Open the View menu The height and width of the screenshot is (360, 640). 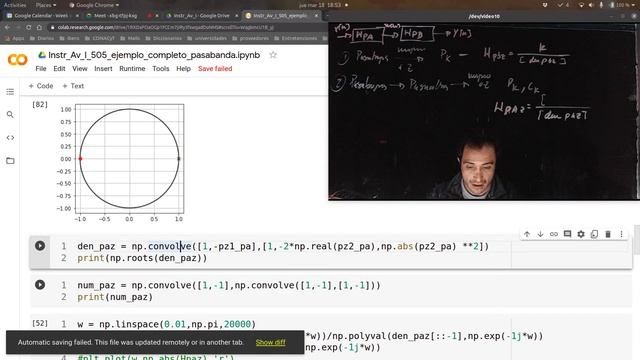tap(80, 69)
